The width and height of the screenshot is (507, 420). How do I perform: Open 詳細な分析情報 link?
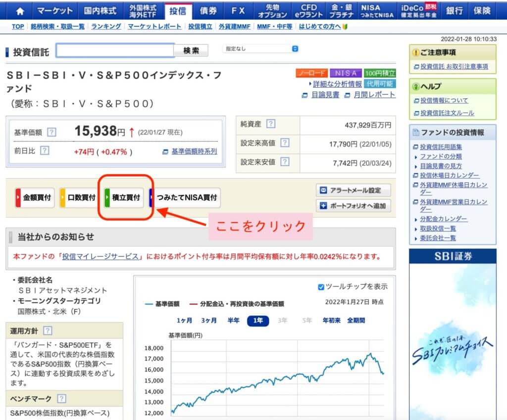pyautogui.click(x=337, y=84)
